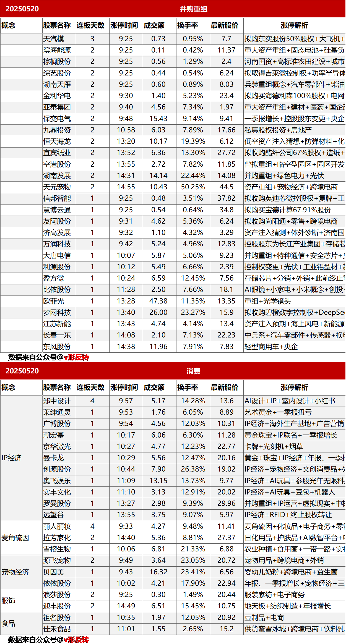Viewport: 346px width, 644px height.
Task: Select stock name 郑中设计
Action: [57, 401]
